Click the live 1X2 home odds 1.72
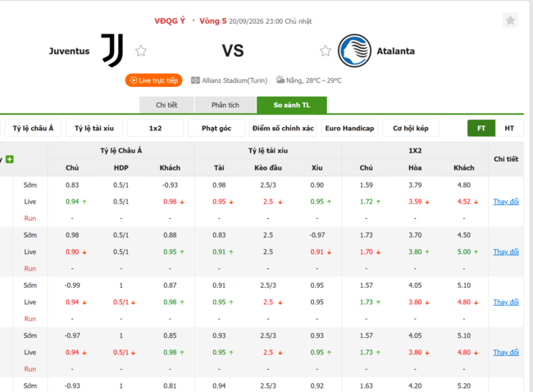The width and height of the screenshot is (533, 392). [x=366, y=202]
